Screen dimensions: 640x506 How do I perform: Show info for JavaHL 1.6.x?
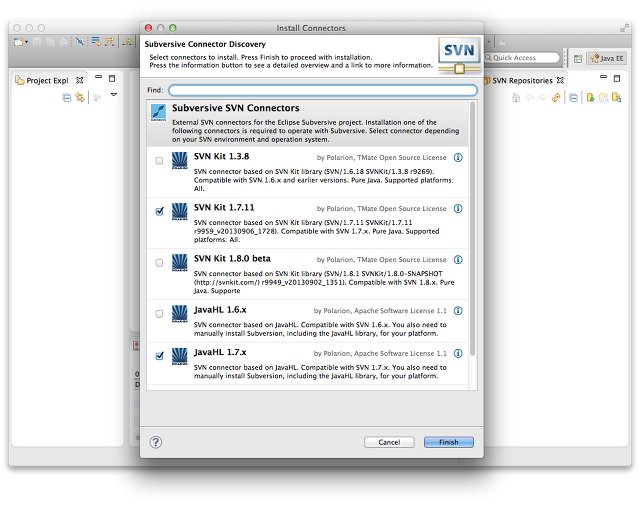[x=458, y=311]
